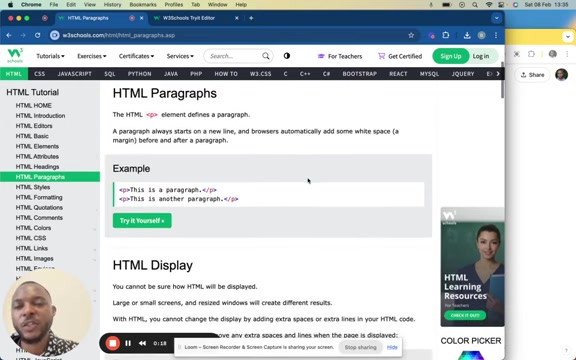Reload the page

pyautogui.click(x=37, y=35)
